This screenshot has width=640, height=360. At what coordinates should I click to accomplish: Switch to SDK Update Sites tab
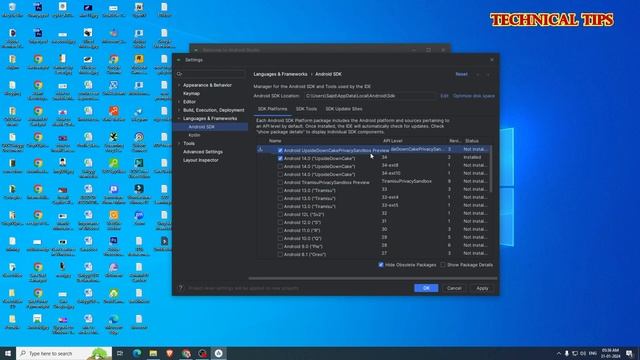coord(344,109)
